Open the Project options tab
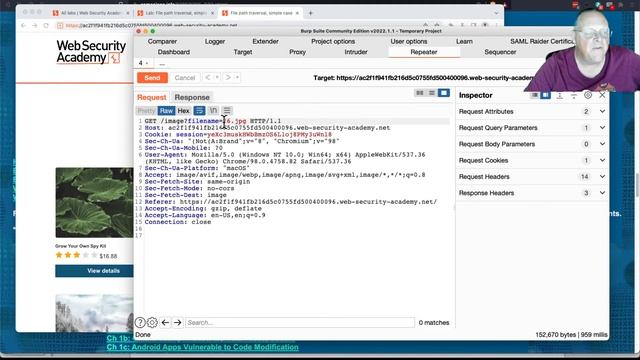The width and height of the screenshot is (640, 360). click(x=333, y=42)
